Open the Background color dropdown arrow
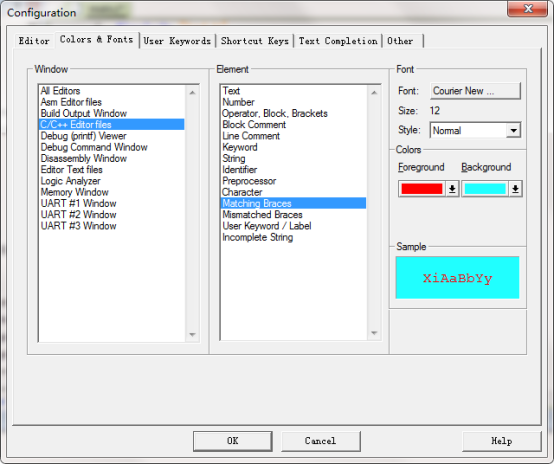 (515, 189)
